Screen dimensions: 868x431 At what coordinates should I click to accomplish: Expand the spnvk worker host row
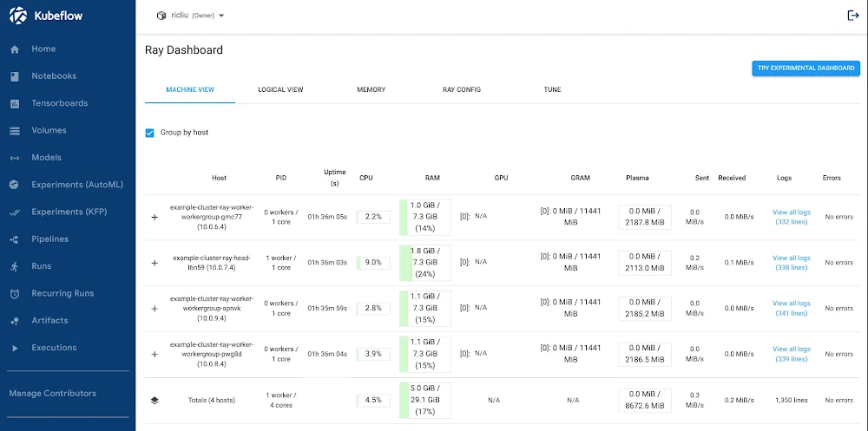click(155, 309)
